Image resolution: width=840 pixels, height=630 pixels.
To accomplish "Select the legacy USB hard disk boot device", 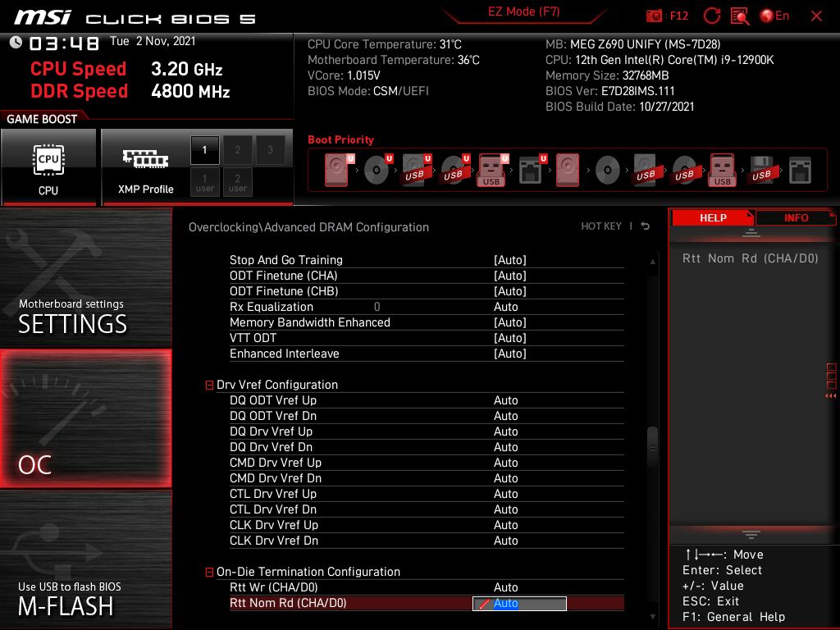I will click(646, 170).
